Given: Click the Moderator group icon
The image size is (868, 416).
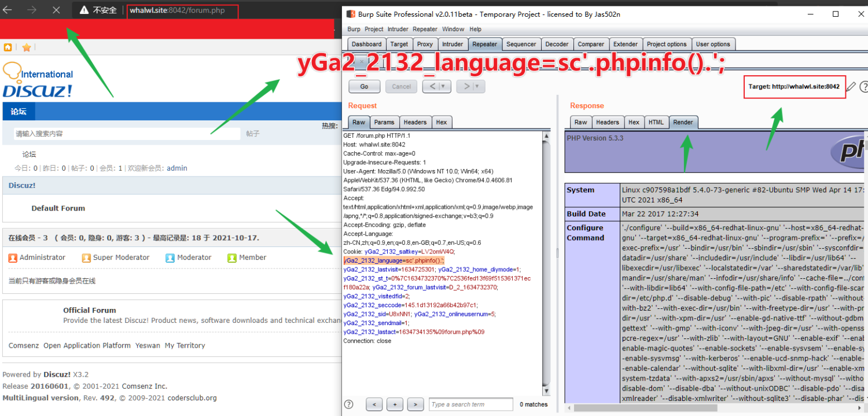Looking at the screenshot, I should point(170,258).
